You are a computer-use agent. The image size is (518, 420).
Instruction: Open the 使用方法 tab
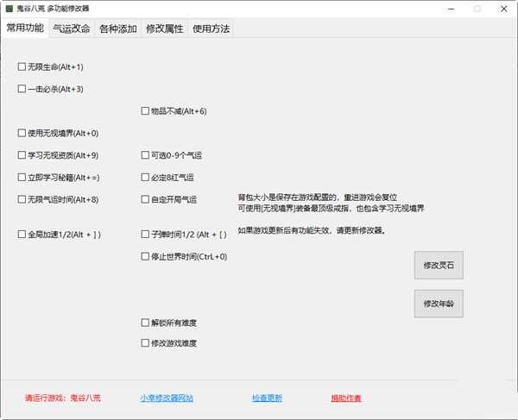point(210,28)
